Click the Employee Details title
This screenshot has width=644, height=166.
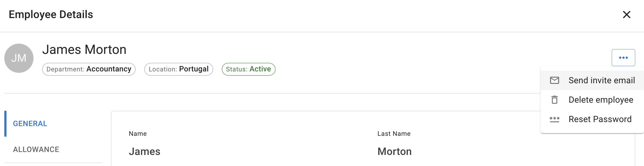51,15
